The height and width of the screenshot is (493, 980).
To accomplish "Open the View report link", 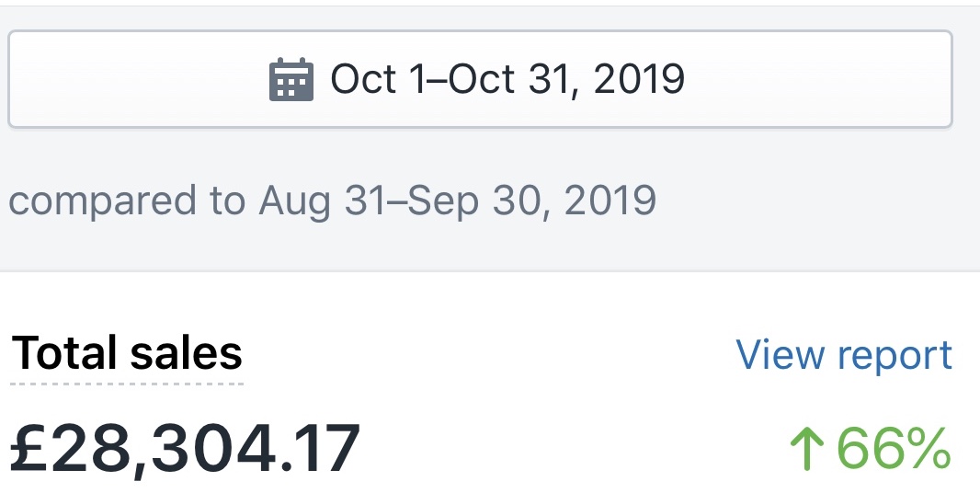I will click(844, 355).
